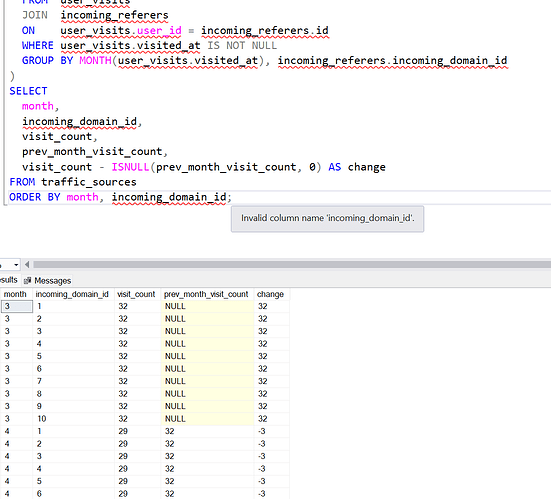This screenshot has width=551, height=499.
Task: Select the incoming_domain_id column header
Action: coord(73,294)
